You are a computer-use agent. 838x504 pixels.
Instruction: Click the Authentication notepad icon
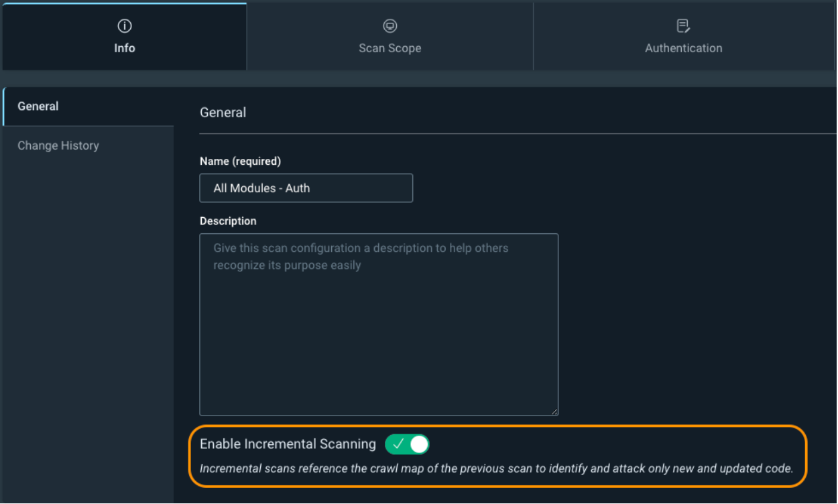683,26
